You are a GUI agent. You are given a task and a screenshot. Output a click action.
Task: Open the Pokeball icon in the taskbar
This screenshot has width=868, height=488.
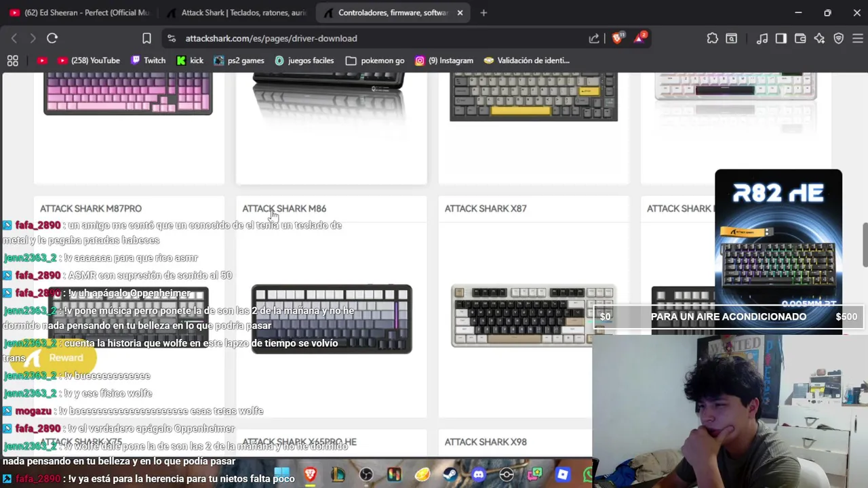507,474
